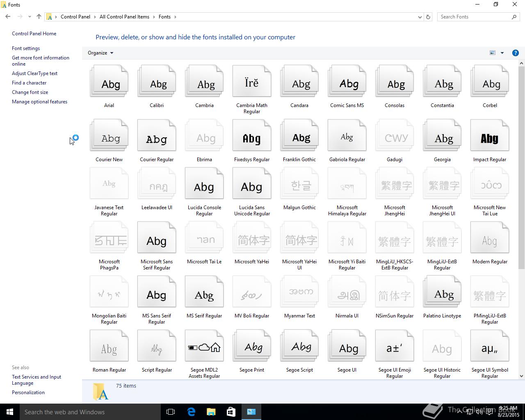The height and width of the screenshot is (420, 525).
Task: Select the Cambria Math Regular font
Action: tap(252, 81)
